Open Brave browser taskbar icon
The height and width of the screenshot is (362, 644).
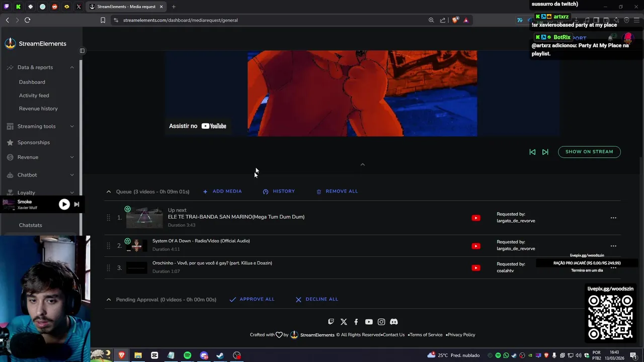click(x=121, y=355)
